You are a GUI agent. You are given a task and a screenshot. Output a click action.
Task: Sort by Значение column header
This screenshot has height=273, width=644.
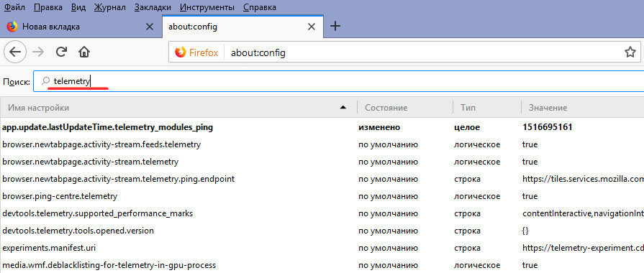tap(583, 108)
